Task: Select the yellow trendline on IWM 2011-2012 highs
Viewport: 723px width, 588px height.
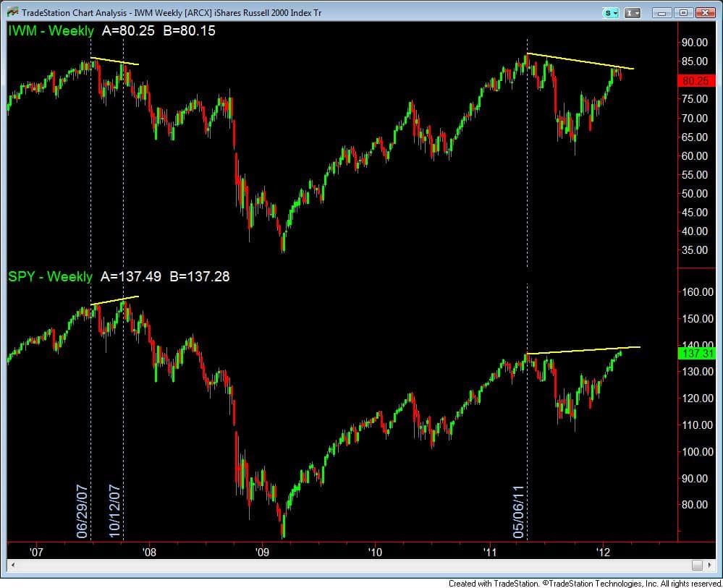Action: 579,61
